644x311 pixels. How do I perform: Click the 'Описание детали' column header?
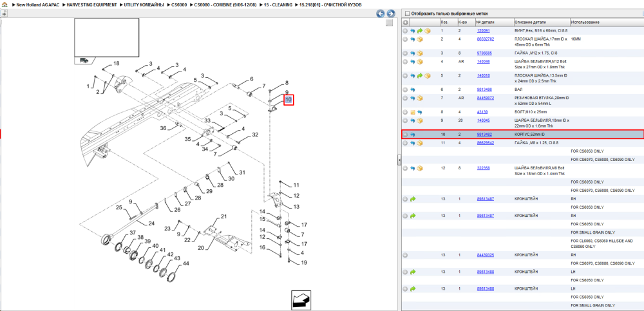point(542,22)
